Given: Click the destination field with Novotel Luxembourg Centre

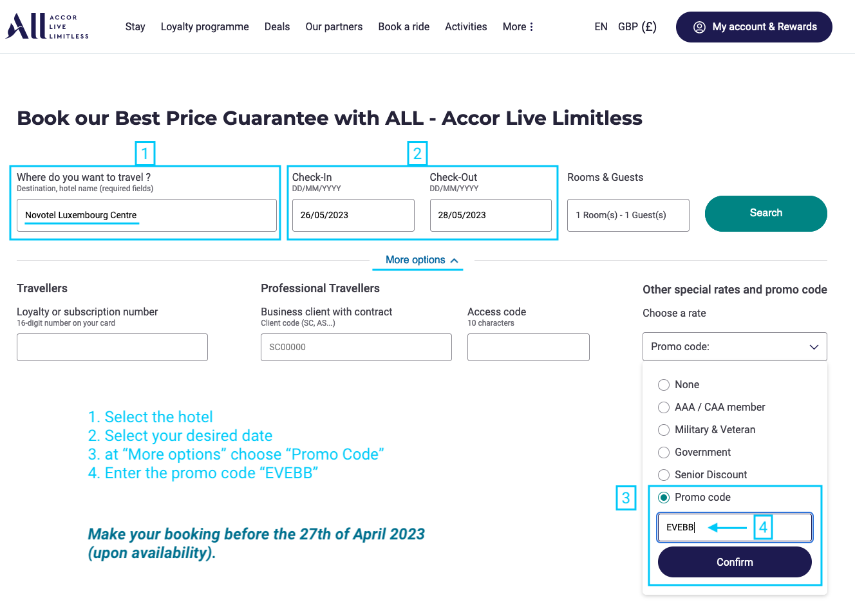Looking at the screenshot, I should tap(147, 215).
